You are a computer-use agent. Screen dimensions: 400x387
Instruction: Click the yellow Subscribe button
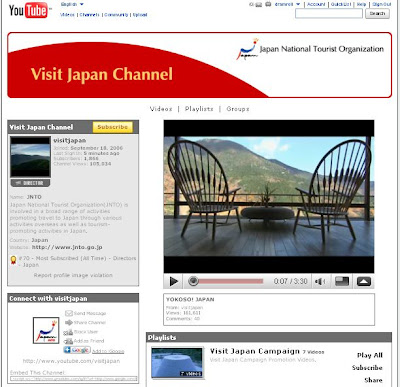tap(113, 127)
